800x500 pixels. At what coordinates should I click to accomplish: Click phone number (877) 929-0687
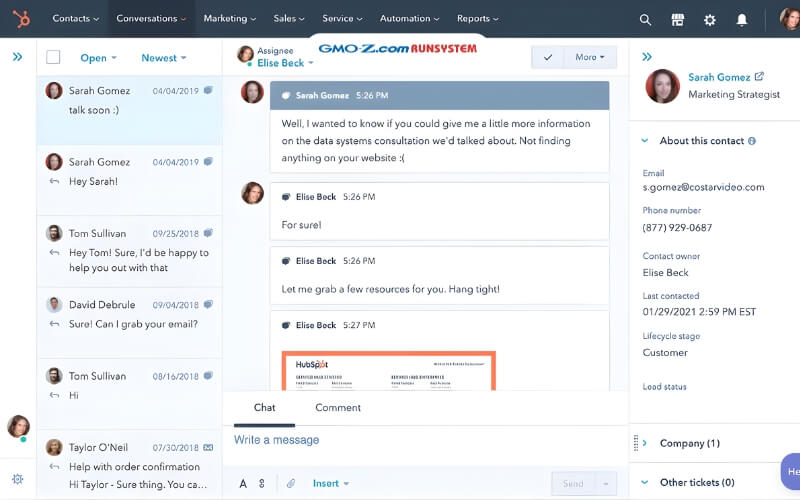677,228
